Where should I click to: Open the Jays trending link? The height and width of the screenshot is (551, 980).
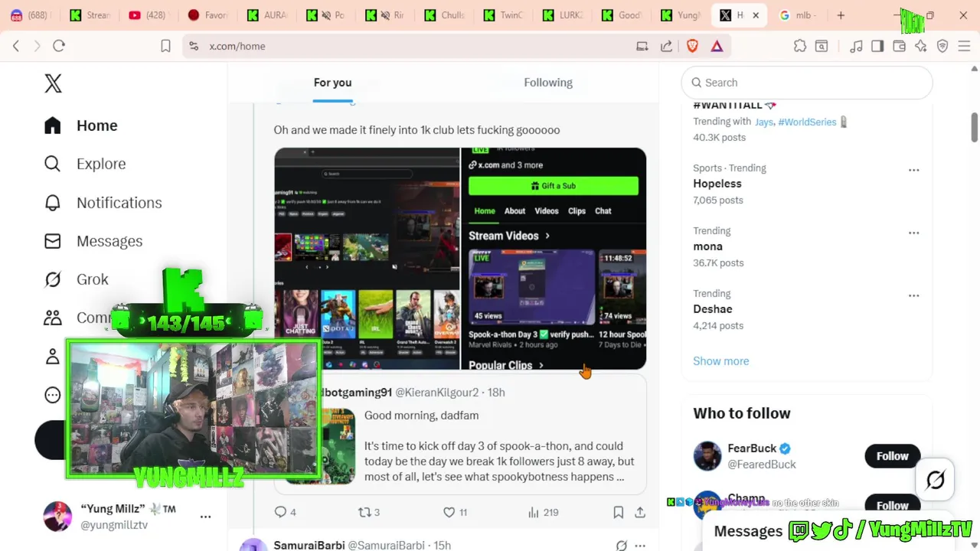tap(763, 122)
